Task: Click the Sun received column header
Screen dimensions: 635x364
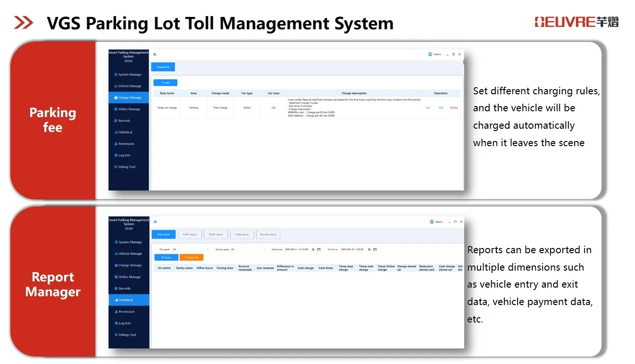Action: [x=265, y=268]
